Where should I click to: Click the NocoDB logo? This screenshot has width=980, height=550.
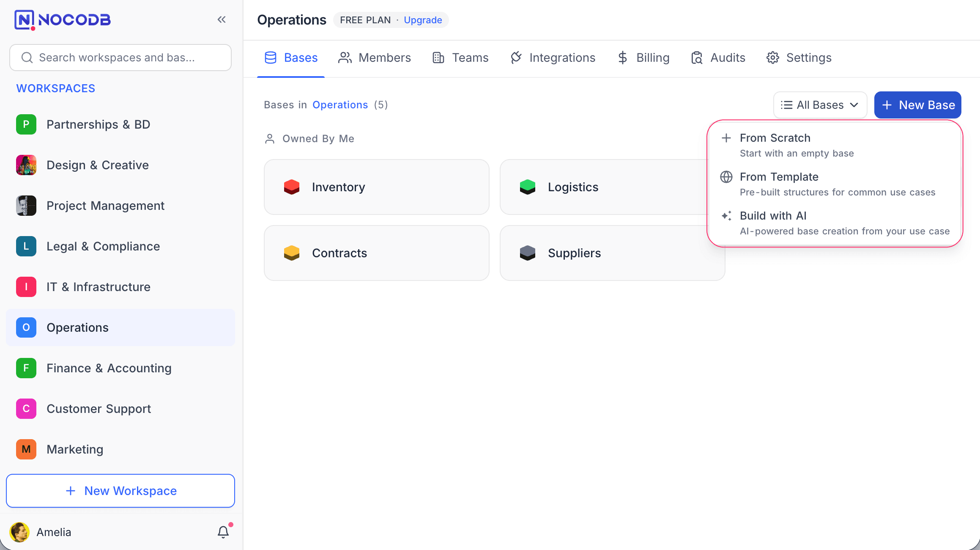click(x=63, y=19)
